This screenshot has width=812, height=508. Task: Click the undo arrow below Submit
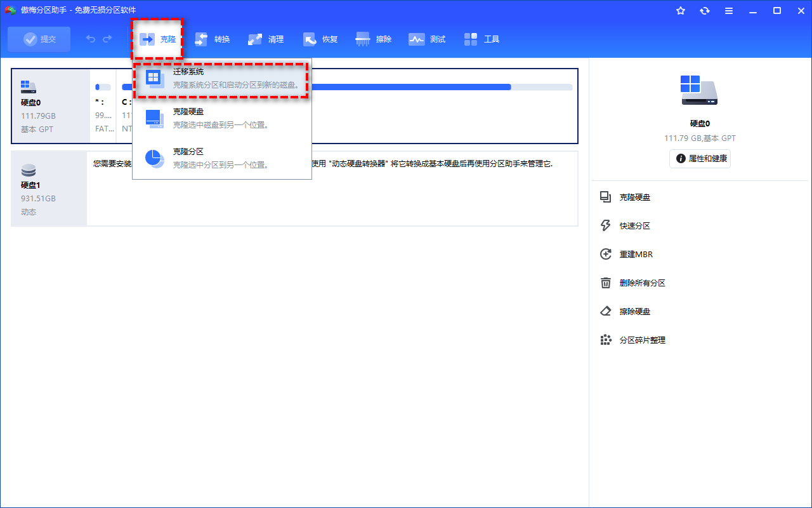point(89,38)
